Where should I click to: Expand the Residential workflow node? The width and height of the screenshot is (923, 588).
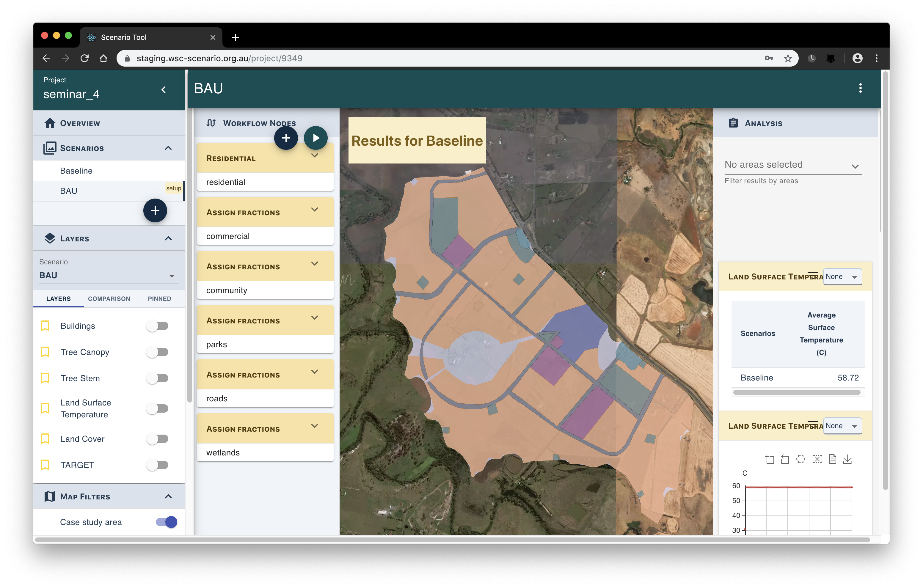(x=315, y=156)
